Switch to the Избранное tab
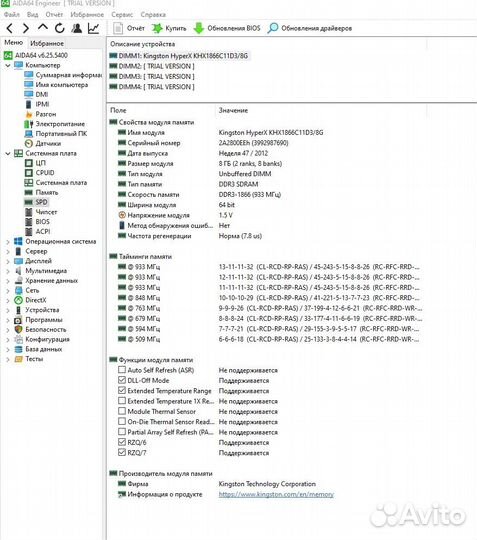The height and width of the screenshot is (540, 477). click(x=47, y=43)
